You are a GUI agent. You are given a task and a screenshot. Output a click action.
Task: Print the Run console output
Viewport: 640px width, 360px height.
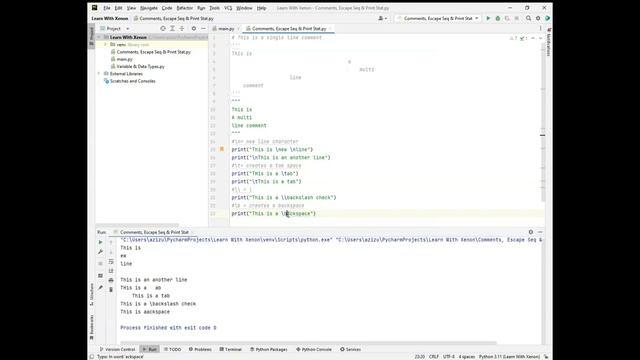[x=111, y=280]
